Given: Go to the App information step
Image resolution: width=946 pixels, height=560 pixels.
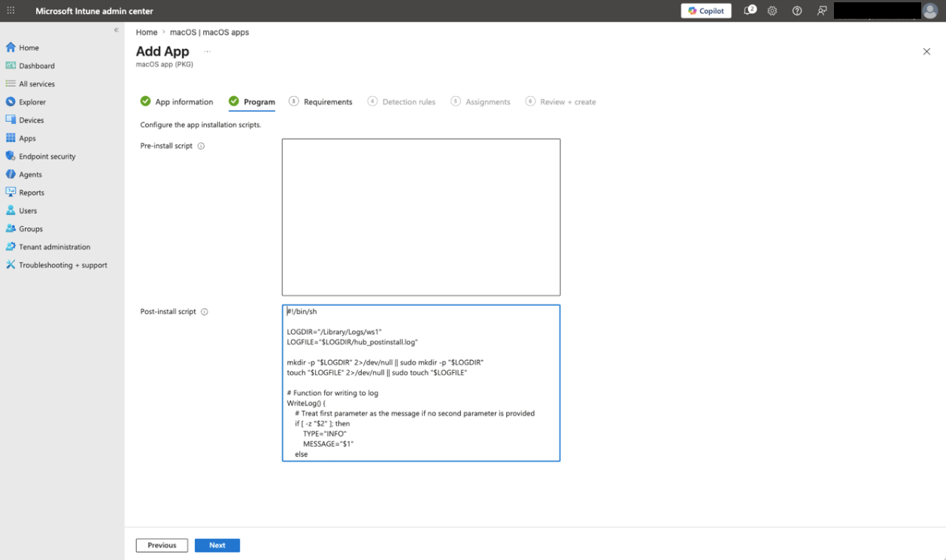Looking at the screenshot, I should tap(177, 101).
